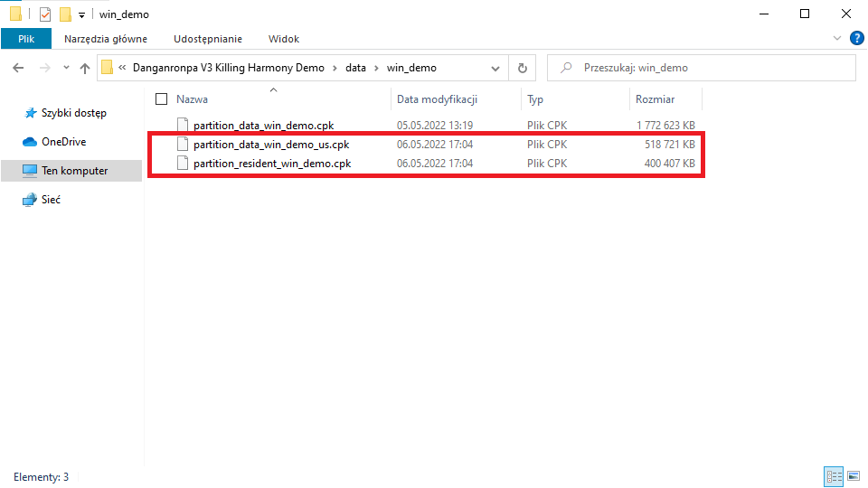
Task: Refresh the win_demo folder view
Action: click(522, 68)
